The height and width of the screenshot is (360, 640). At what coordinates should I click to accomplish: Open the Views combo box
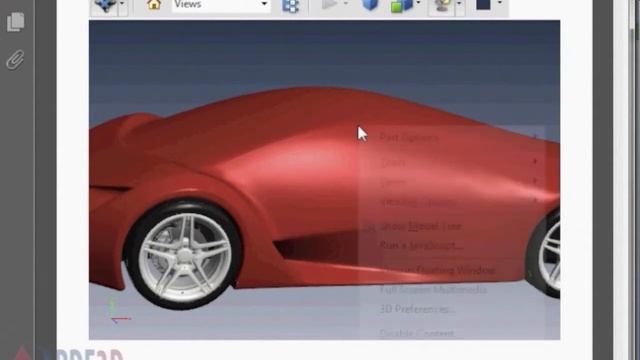(x=221, y=5)
